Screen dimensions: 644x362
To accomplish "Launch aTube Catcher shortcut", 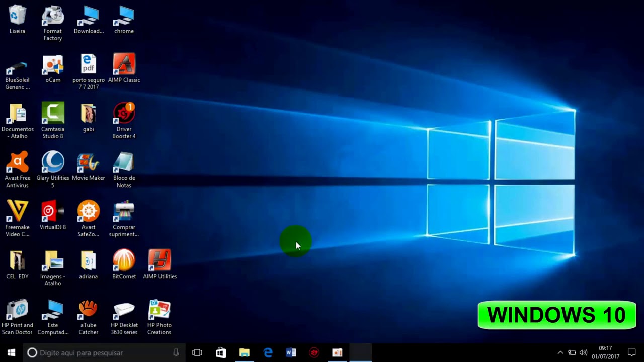I will pos(89,317).
